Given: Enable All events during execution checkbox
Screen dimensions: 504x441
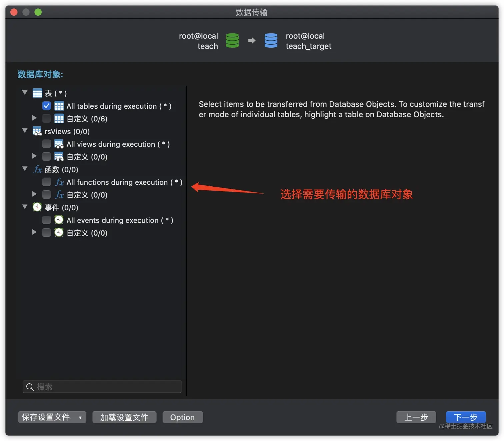Looking at the screenshot, I should pyautogui.click(x=47, y=220).
